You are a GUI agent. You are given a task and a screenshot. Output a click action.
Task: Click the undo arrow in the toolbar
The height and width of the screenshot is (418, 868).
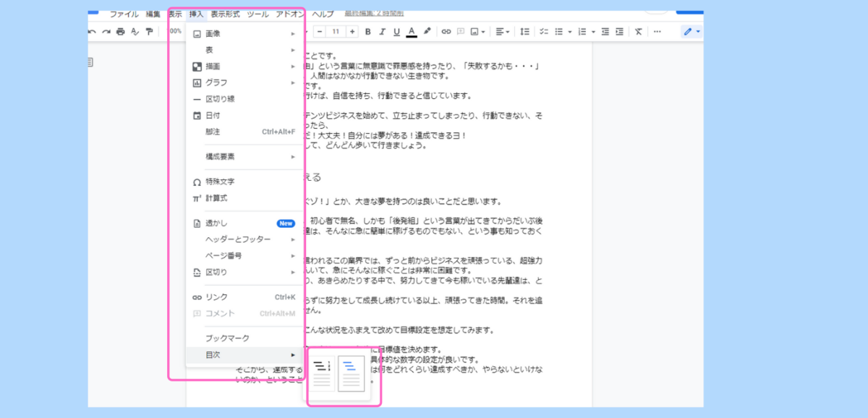pyautogui.click(x=92, y=32)
